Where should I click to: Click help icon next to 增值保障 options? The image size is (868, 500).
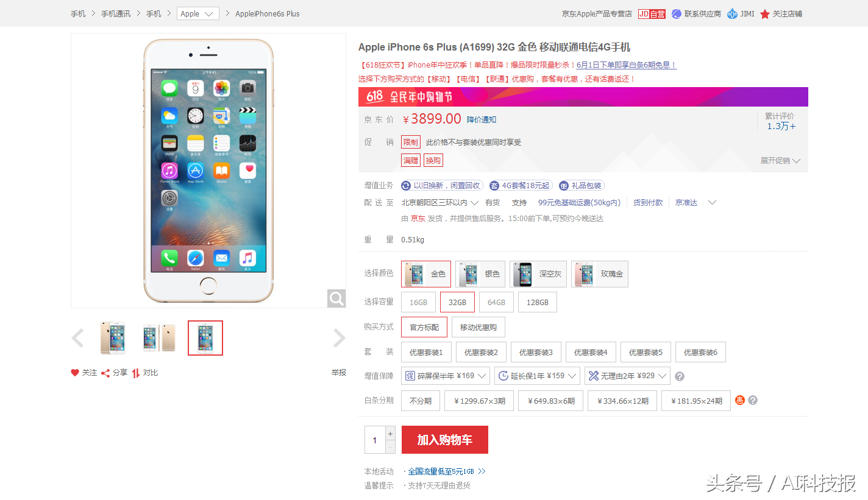(x=680, y=376)
